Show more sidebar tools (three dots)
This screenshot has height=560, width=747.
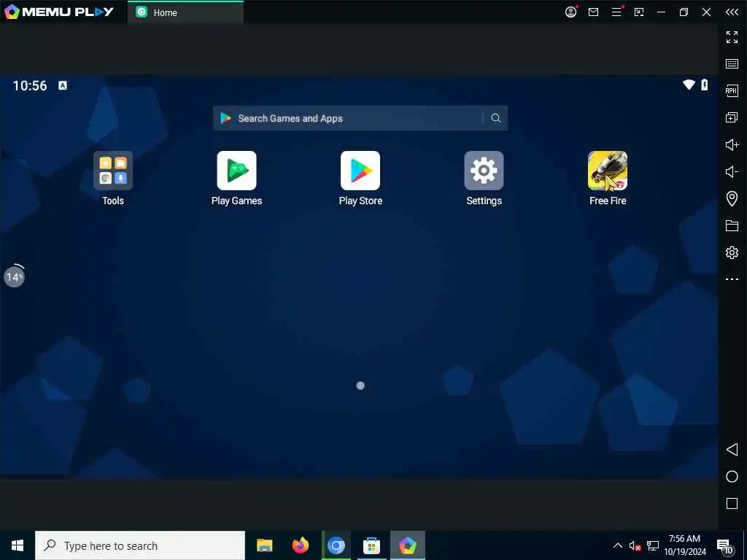[x=732, y=279]
